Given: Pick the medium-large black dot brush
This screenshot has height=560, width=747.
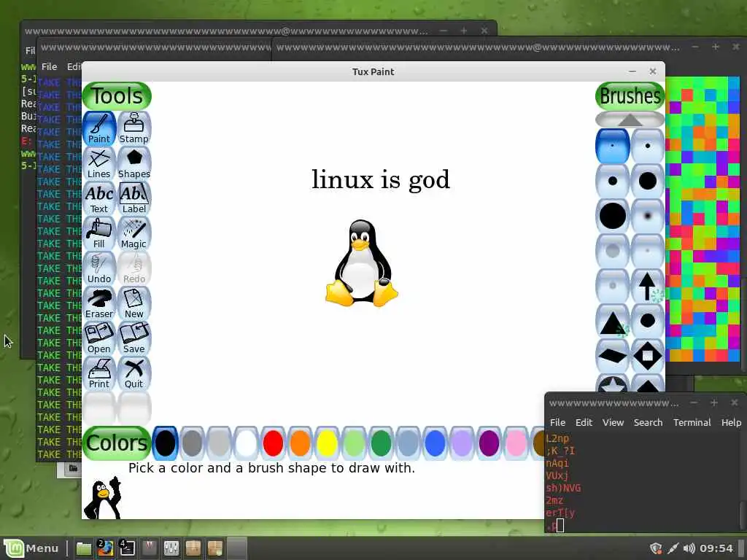Looking at the screenshot, I should [x=648, y=181].
